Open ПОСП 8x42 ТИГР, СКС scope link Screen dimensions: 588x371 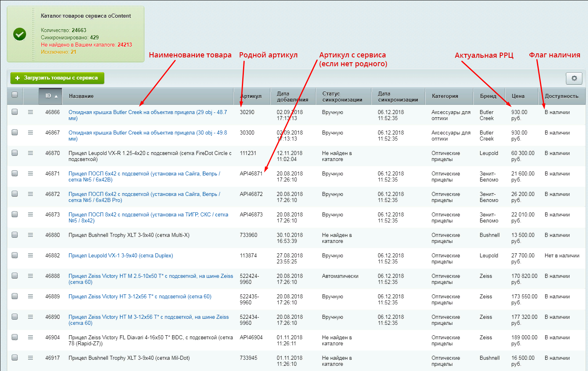tap(148, 218)
